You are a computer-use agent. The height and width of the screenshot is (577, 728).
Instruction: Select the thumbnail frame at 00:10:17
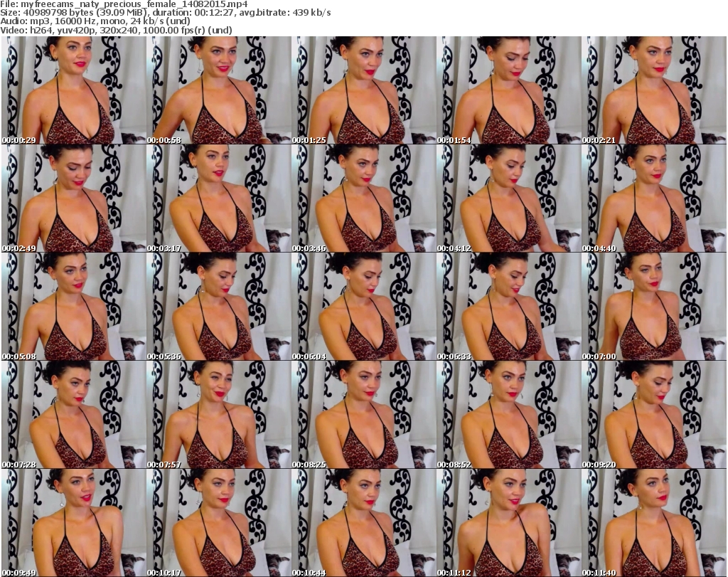click(219, 523)
